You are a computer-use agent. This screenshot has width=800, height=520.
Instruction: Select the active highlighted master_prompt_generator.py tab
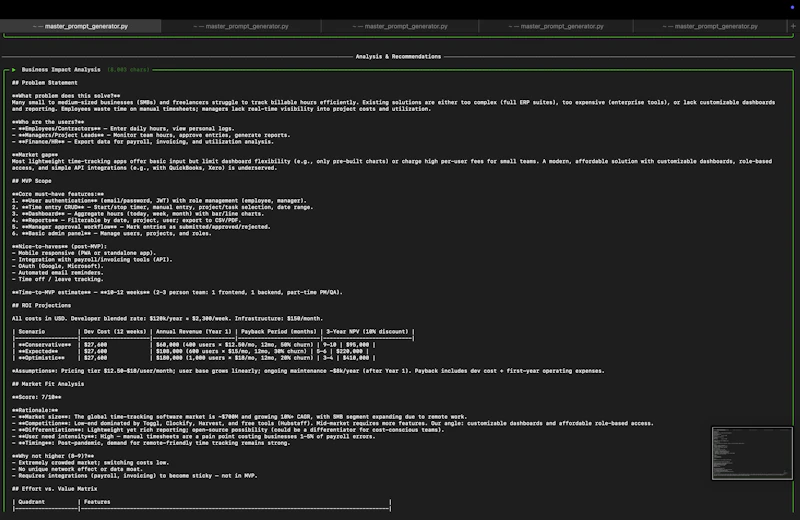click(81, 26)
